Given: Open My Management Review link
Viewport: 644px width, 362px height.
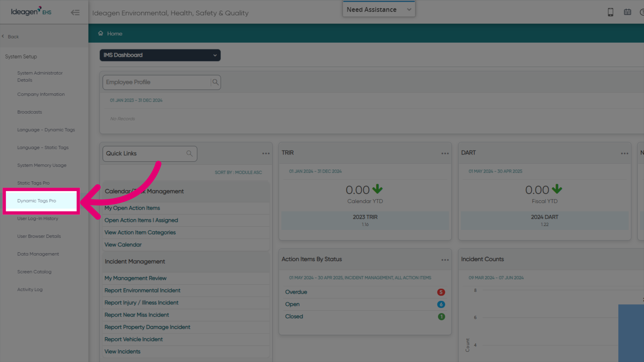Looking at the screenshot, I should coord(135,279).
